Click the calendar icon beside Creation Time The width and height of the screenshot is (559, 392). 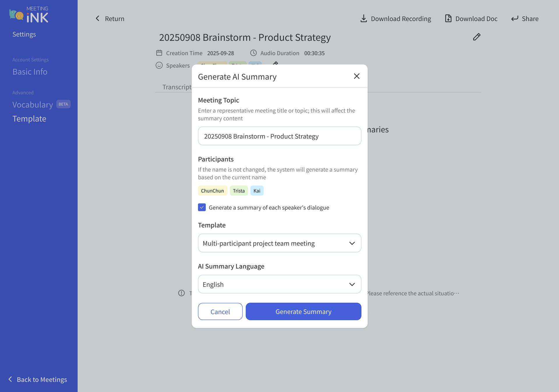(x=159, y=53)
